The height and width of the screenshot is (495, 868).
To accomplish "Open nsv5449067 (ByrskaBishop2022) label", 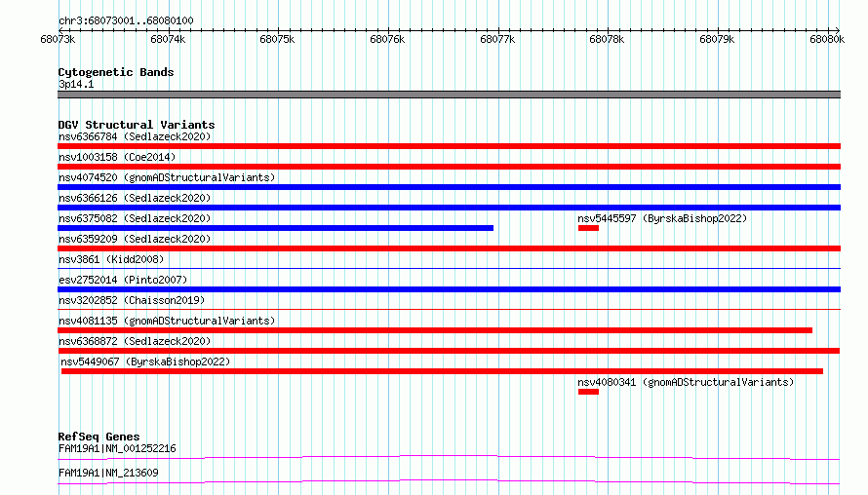I will coord(145,362).
